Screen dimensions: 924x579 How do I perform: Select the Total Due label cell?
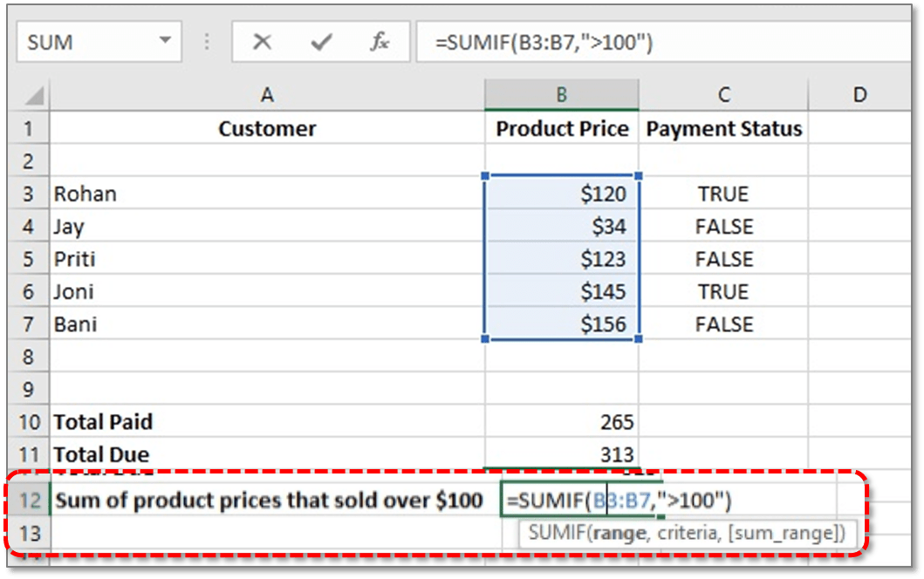[267, 453]
